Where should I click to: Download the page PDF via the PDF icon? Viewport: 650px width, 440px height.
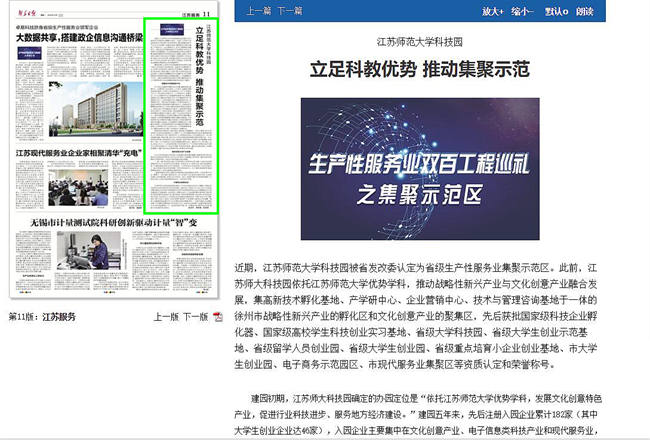coord(218,317)
